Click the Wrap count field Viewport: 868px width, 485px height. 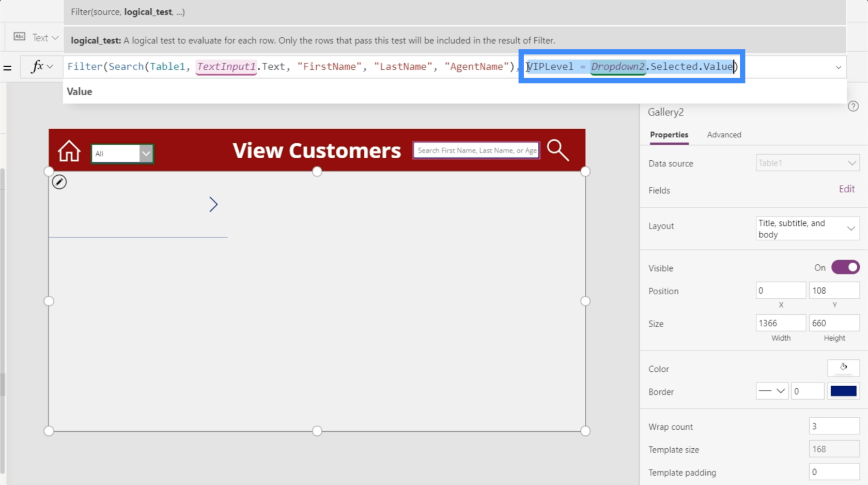coord(834,426)
